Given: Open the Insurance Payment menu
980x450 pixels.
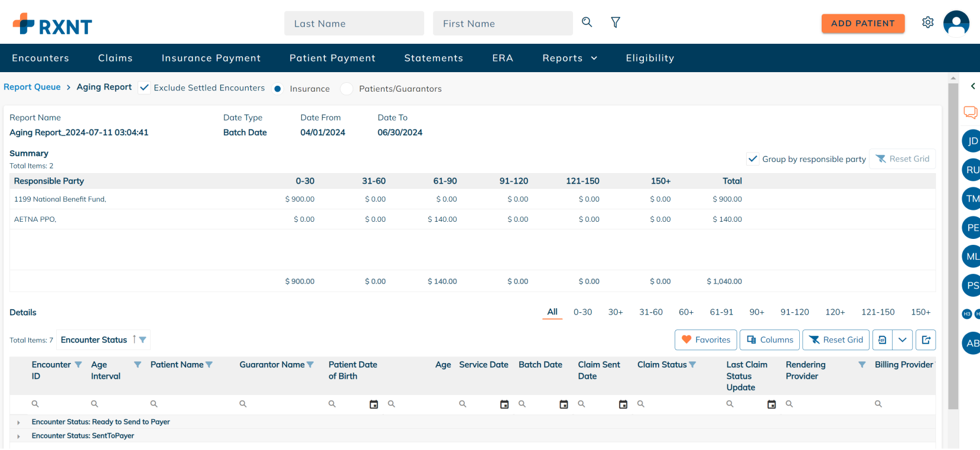Looking at the screenshot, I should pos(211,58).
